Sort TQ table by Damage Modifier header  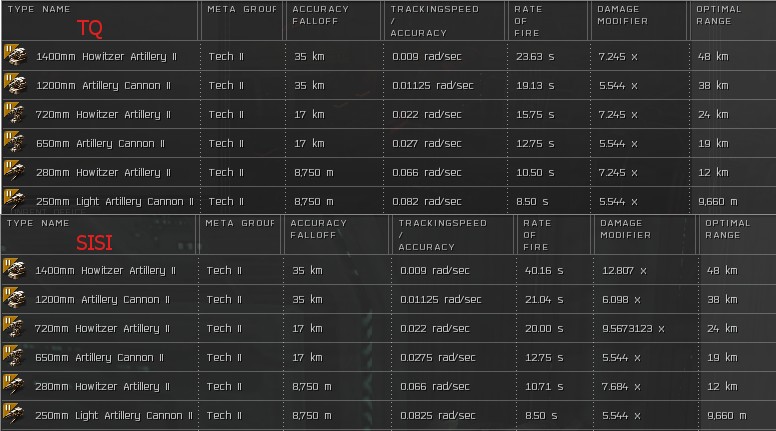[x=622, y=14]
